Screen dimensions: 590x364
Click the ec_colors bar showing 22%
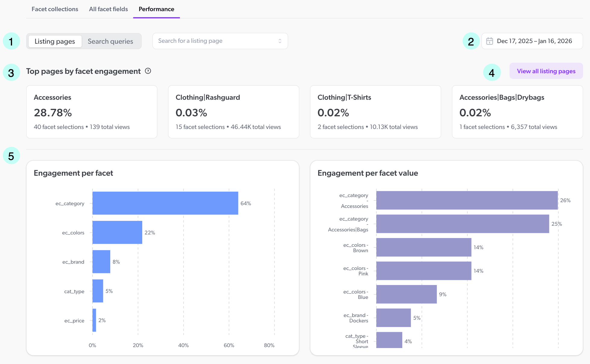(x=117, y=232)
